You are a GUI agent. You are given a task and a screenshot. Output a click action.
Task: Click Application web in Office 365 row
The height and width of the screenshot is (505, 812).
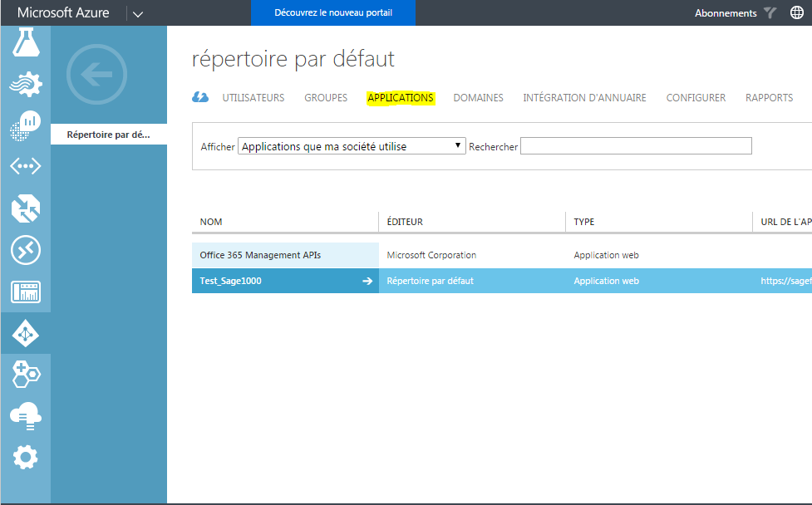click(606, 255)
